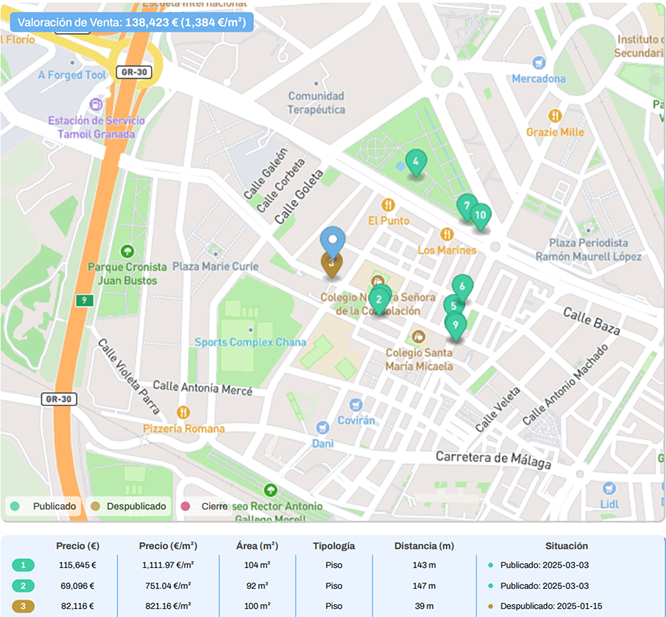This screenshot has width=666, height=617.
Task: Click row badge number 3 in table
Action: pyautogui.click(x=24, y=606)
